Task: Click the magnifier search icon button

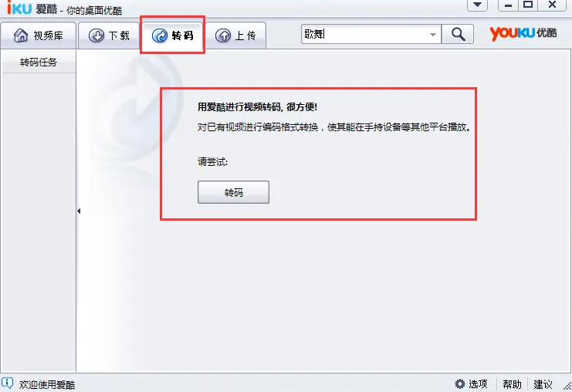Action: [x=458, y=34]
